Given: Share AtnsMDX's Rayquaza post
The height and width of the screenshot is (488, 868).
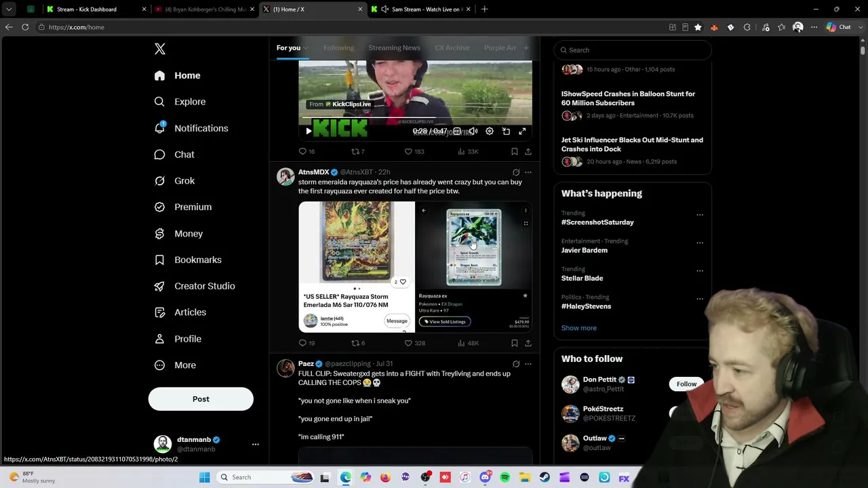Looking at the screenshot, I should 528,344.
